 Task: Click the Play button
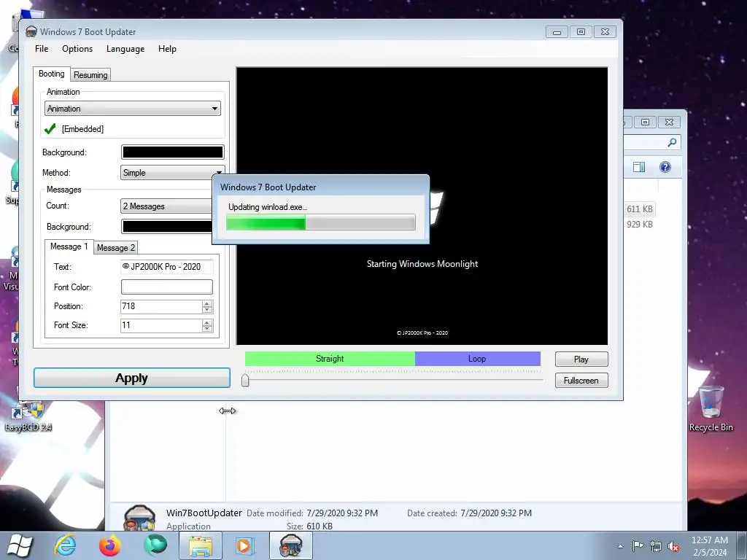click(x=581, y=359)
